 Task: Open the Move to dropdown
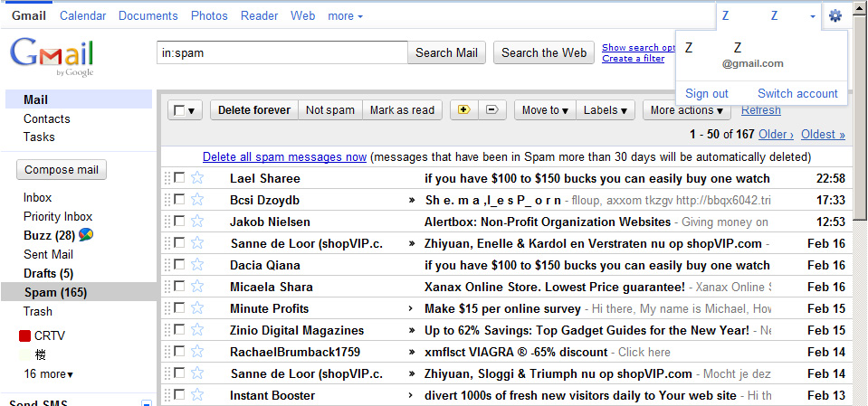pos(545,110)
